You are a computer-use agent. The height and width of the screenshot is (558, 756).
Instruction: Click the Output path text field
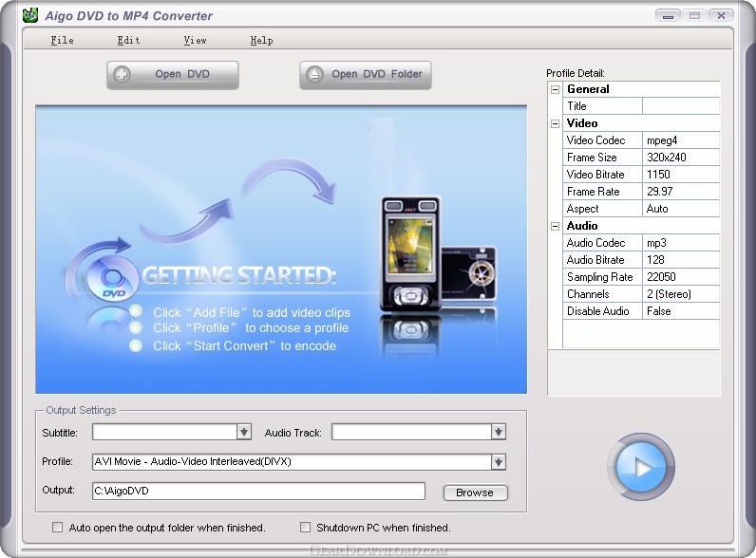click(257, 492)
